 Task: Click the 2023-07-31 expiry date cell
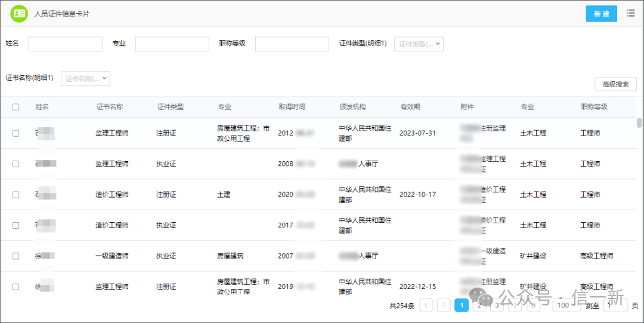(417, 133)
